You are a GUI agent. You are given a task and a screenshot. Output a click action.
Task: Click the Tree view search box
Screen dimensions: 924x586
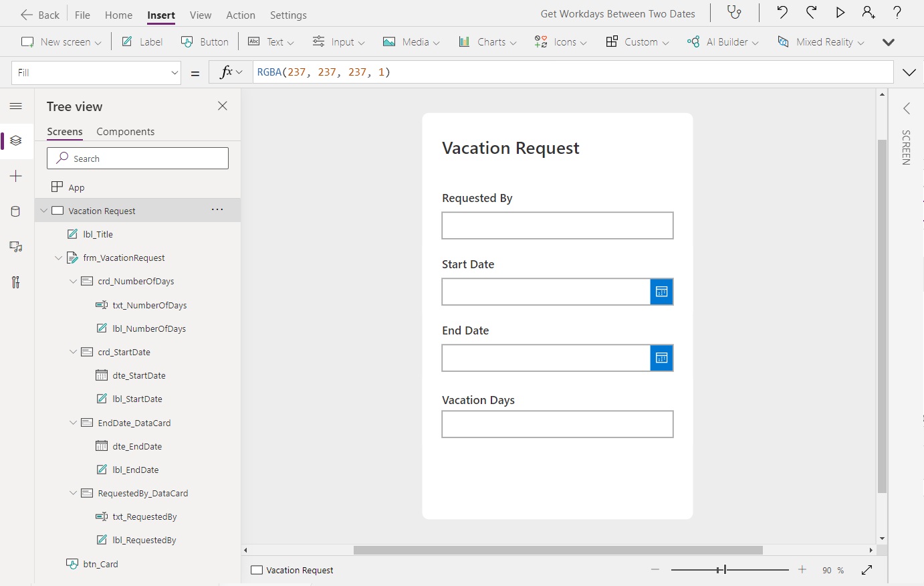pos(137,158)
